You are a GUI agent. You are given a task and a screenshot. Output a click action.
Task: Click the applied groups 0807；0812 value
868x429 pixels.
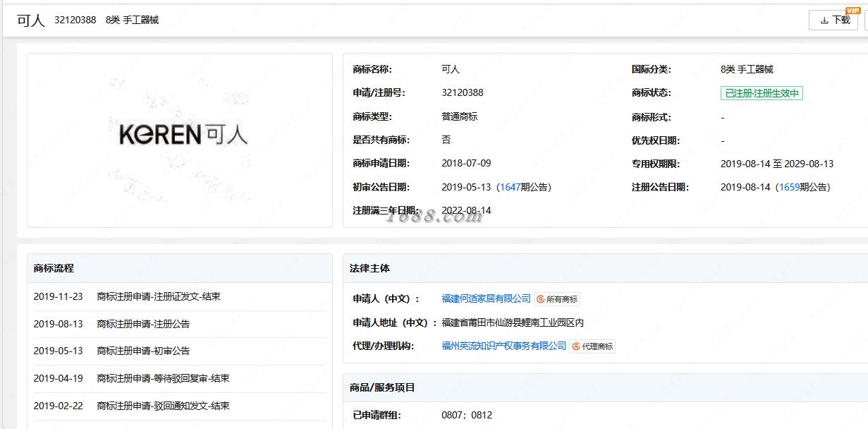(467, 415)
